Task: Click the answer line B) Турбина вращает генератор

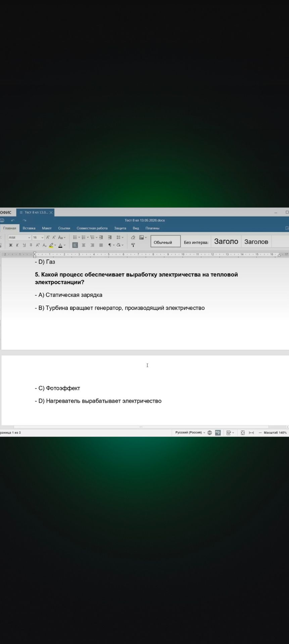Action: pyautogui.click(x=120, y=308)
